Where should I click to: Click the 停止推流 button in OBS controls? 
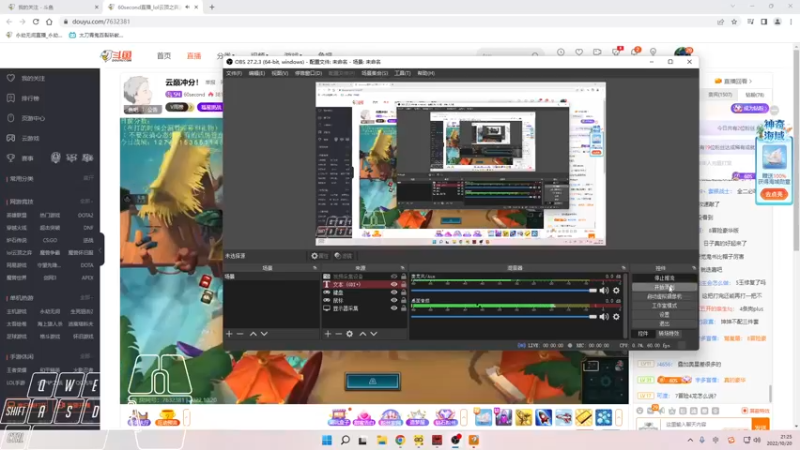point(664,278)
